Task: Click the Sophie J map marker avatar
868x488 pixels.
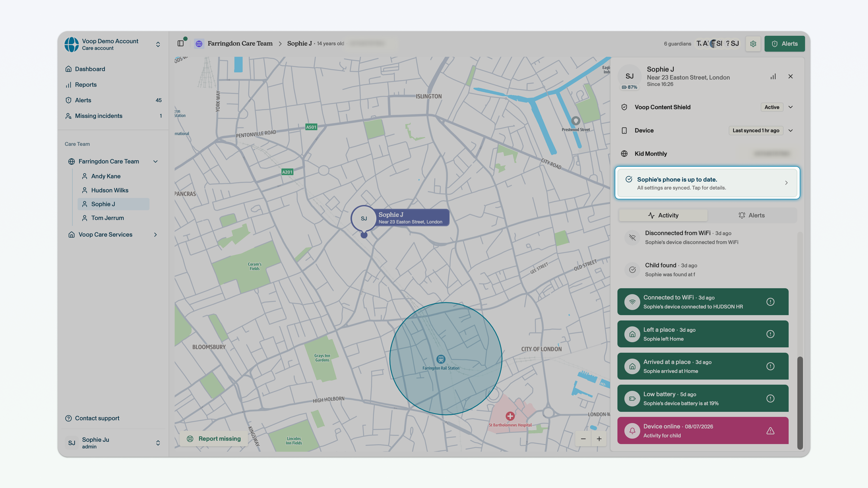Action: click(364, 218)
